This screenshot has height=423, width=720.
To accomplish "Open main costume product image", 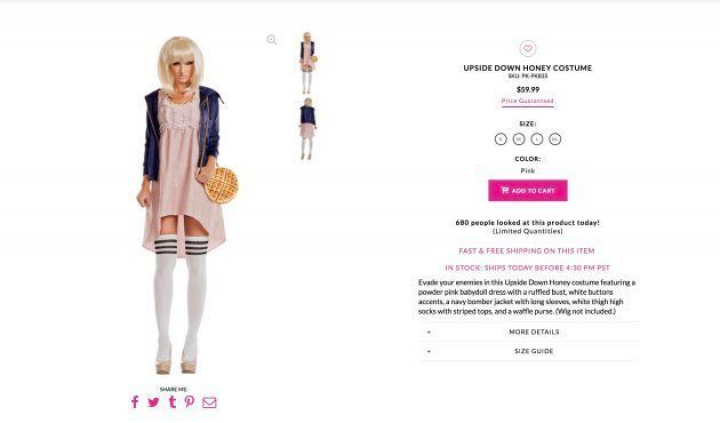I will (186, 204).
